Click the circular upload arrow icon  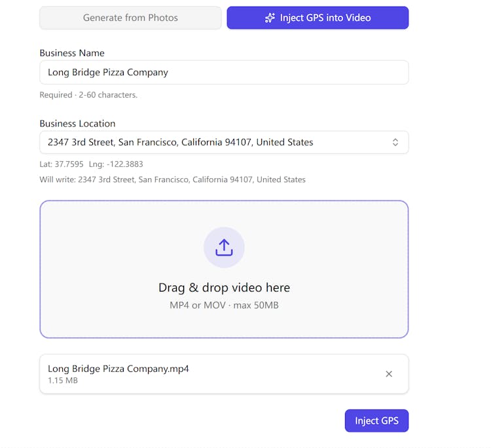click(224, 248)
